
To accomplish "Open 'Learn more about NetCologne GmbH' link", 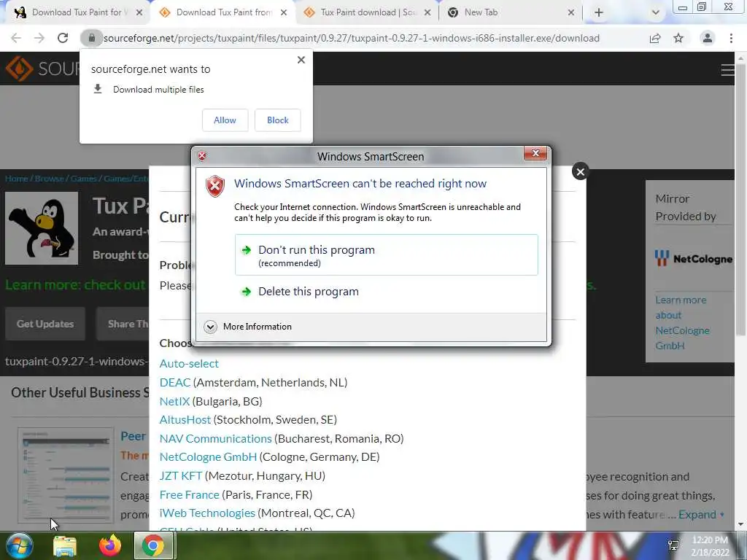I will pos(682,323).
